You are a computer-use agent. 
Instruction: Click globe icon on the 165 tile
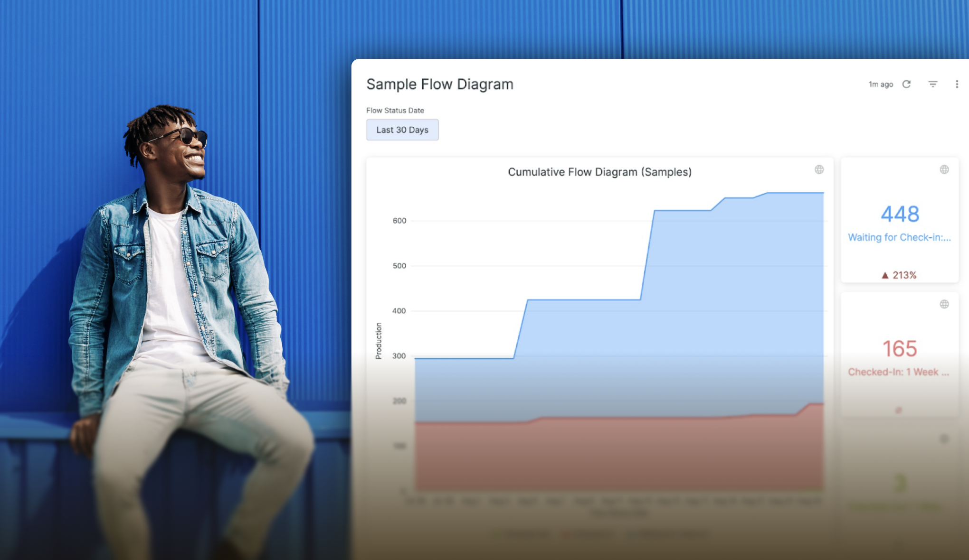tap(944, 304)
